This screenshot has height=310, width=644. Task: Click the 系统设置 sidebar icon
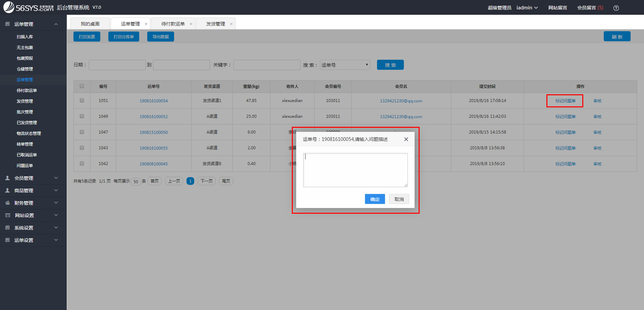(x=7, y=227)
